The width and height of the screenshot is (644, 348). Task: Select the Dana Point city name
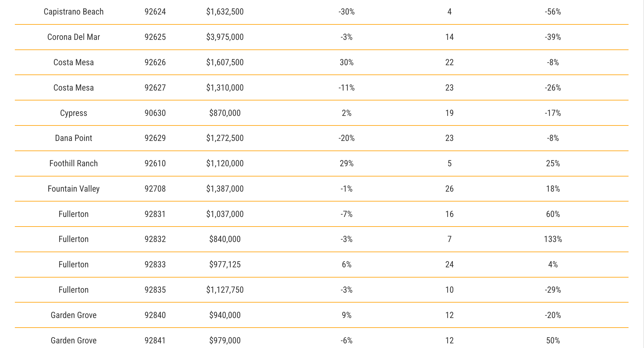tap(74, 138)
